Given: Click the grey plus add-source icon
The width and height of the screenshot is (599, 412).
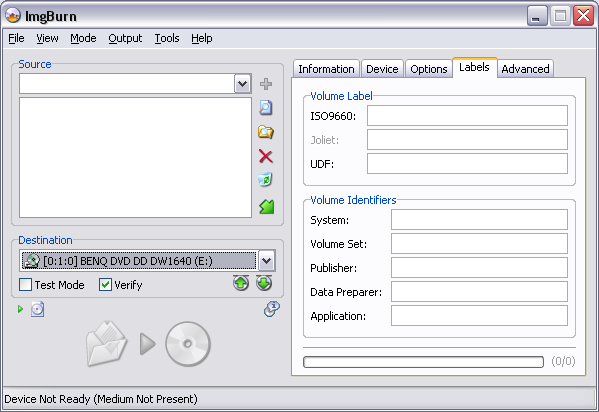Looking at the screenshot, I should [x=266, y=84].
